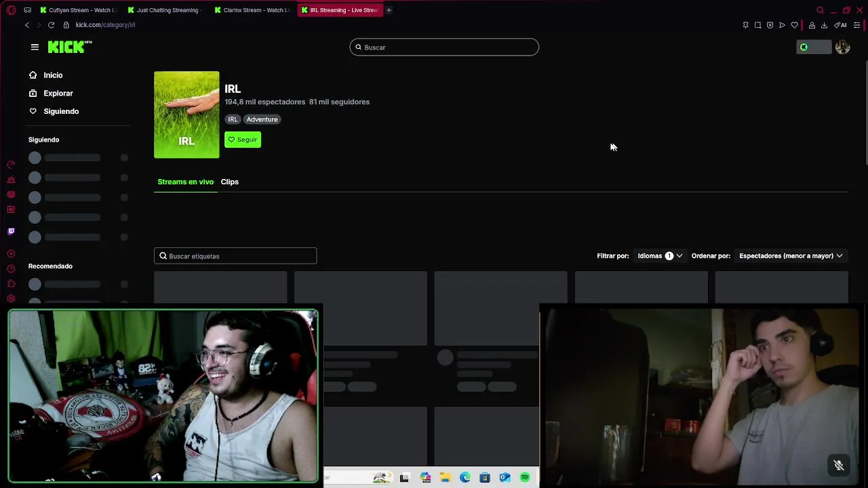Click the KICK logo
868x488 pixels.
(69, 47)
